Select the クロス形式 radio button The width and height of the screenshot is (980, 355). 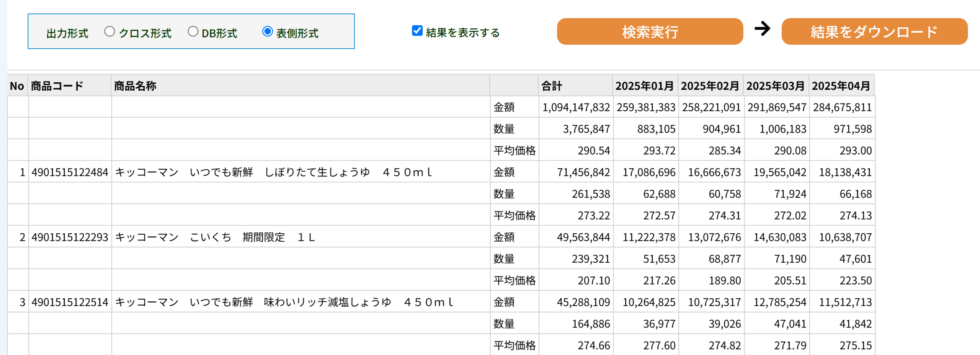point(109,31)
